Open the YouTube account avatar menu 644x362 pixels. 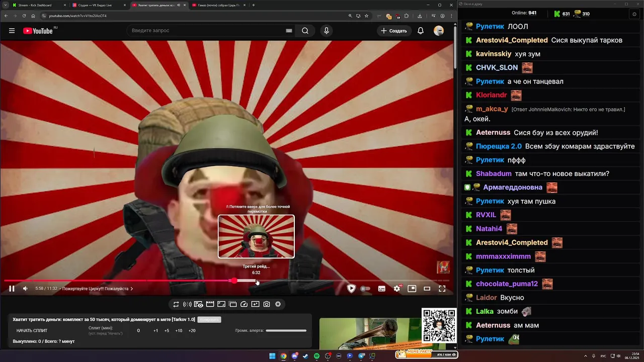coord(439,31)
